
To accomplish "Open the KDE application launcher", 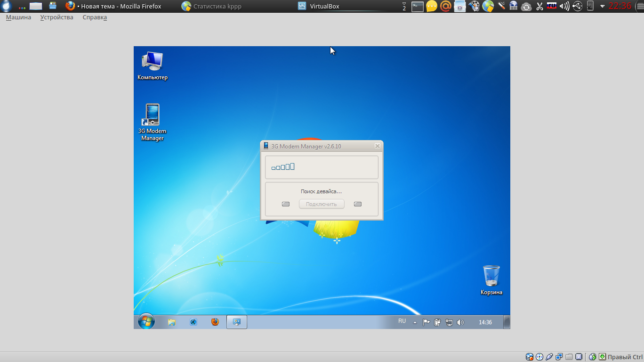I will click(x=6, y=6).
